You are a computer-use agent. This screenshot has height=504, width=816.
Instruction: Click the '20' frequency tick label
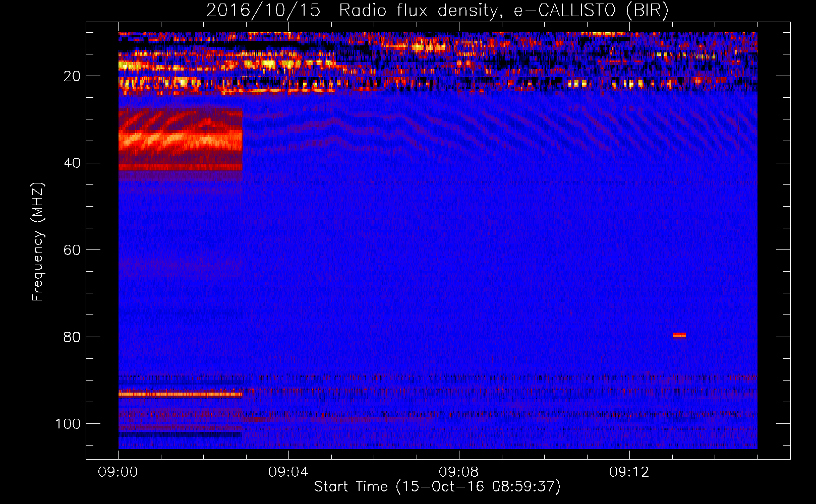tap(72, 76)
